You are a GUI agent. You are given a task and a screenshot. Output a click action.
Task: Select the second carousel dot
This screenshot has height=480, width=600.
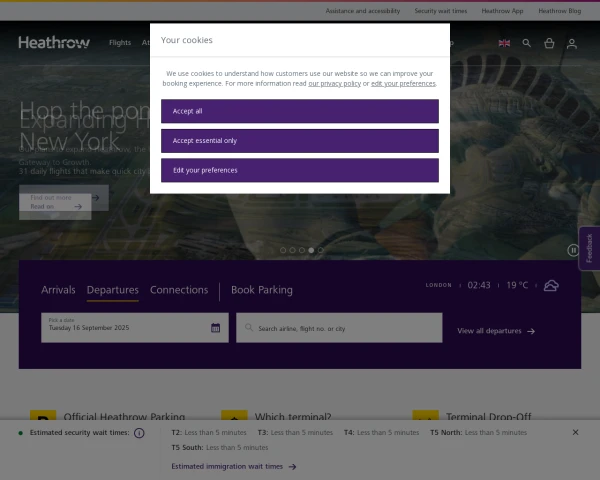point(292,250)
